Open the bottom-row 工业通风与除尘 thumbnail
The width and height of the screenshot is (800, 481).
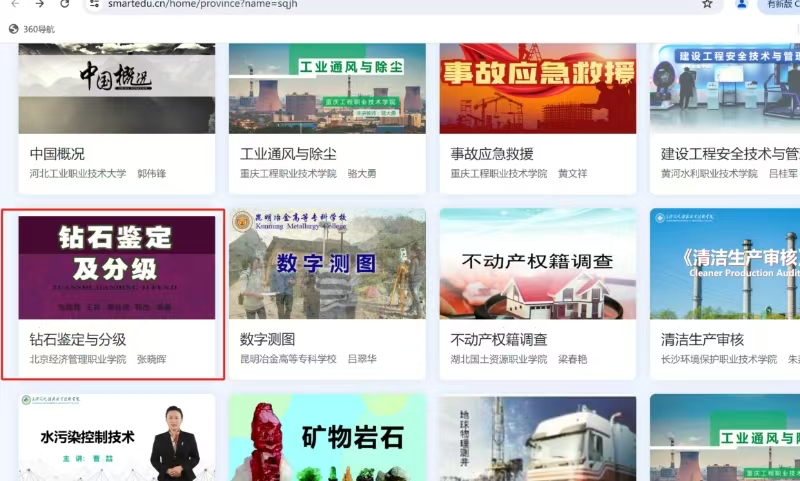tap(725, 438)
